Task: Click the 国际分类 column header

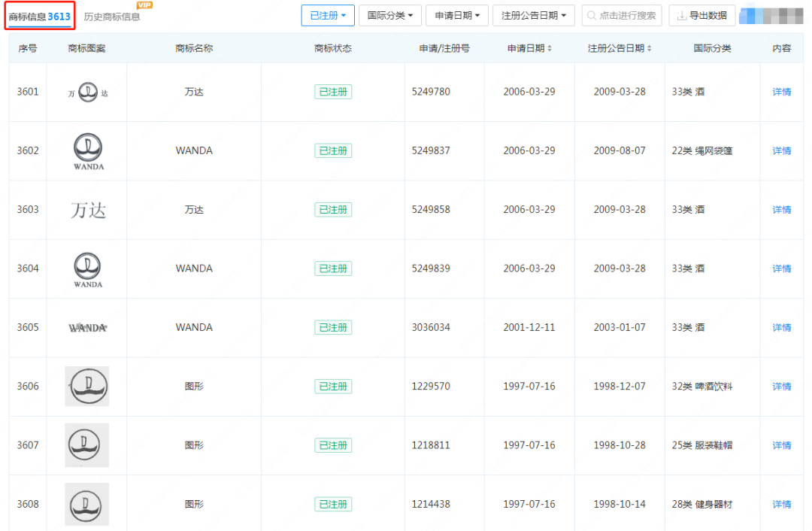Action: click(712, 48)
